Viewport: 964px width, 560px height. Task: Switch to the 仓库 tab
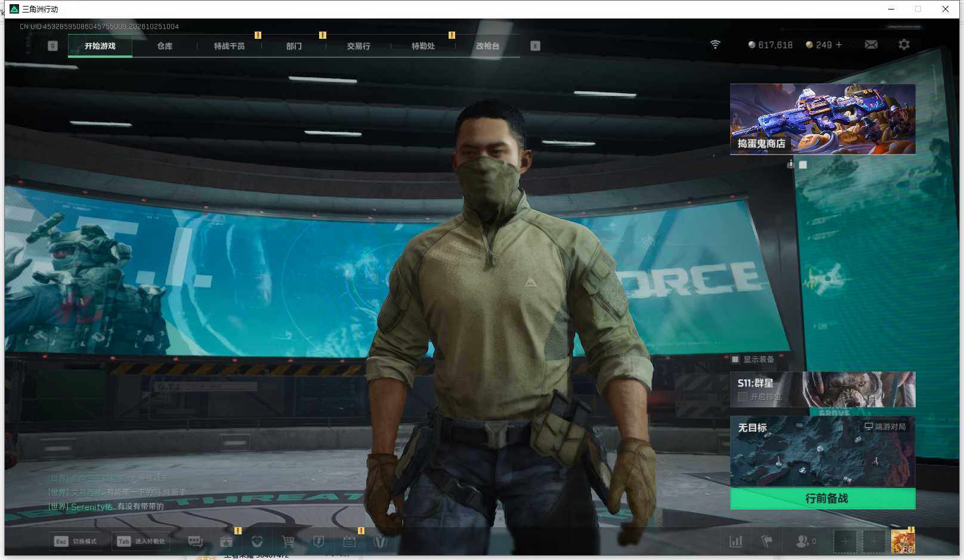tap(165, 46)
